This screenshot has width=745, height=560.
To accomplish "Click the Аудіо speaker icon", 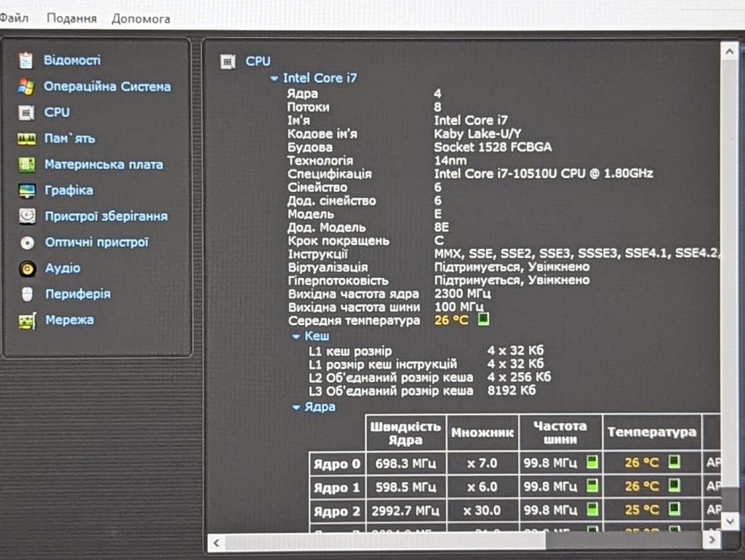I will (27, 268).
